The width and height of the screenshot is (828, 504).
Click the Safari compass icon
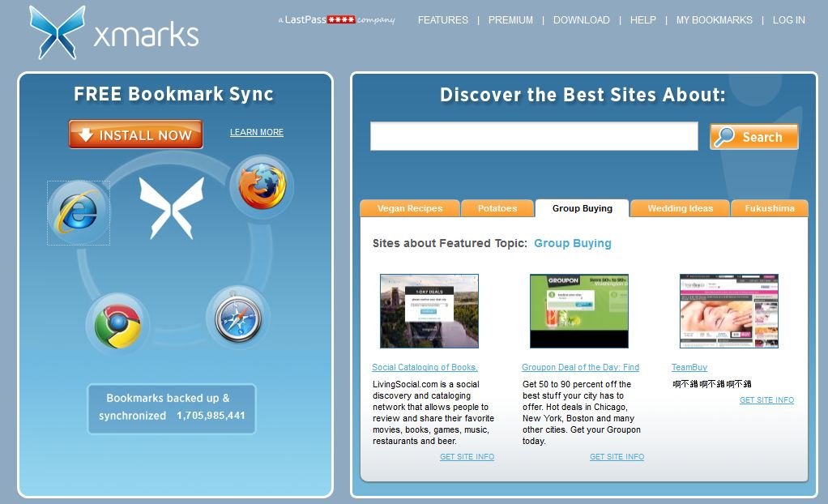(x=238, y=318)
